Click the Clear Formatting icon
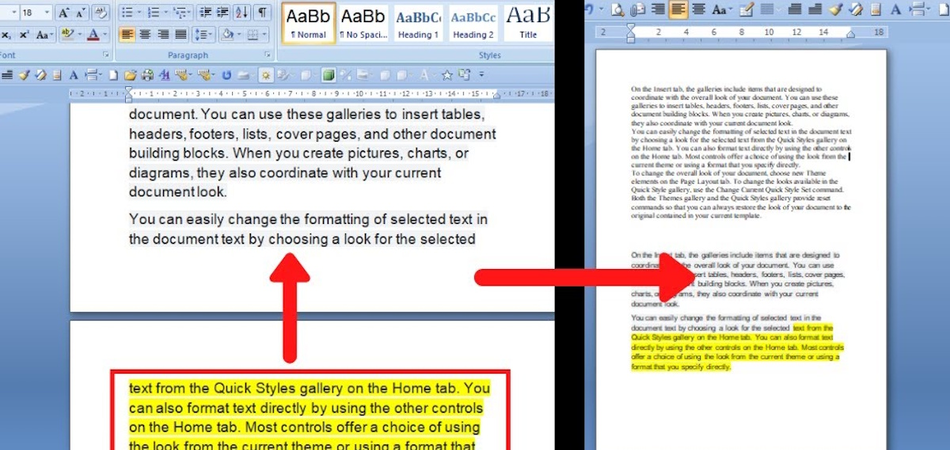This screenshot has height=450, width=950. click(101, 12)
